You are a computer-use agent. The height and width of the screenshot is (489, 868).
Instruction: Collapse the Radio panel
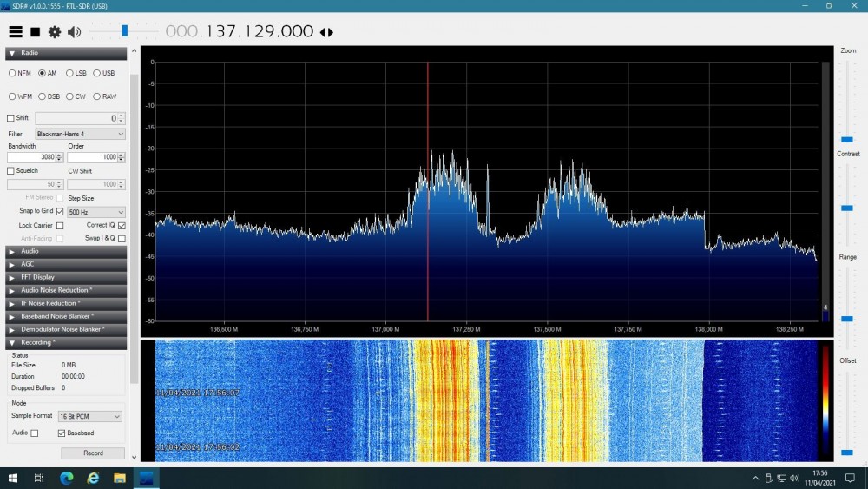(x=66, y=53)
